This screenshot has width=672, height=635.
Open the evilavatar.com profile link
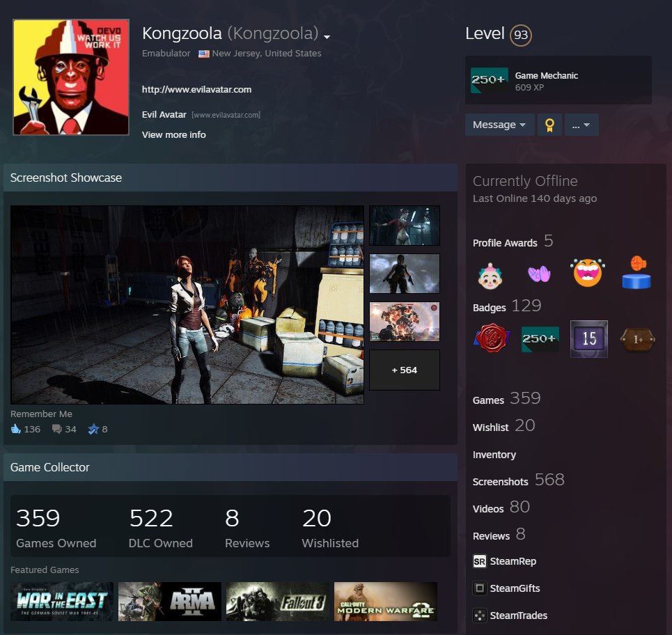(x=196, y=90)
